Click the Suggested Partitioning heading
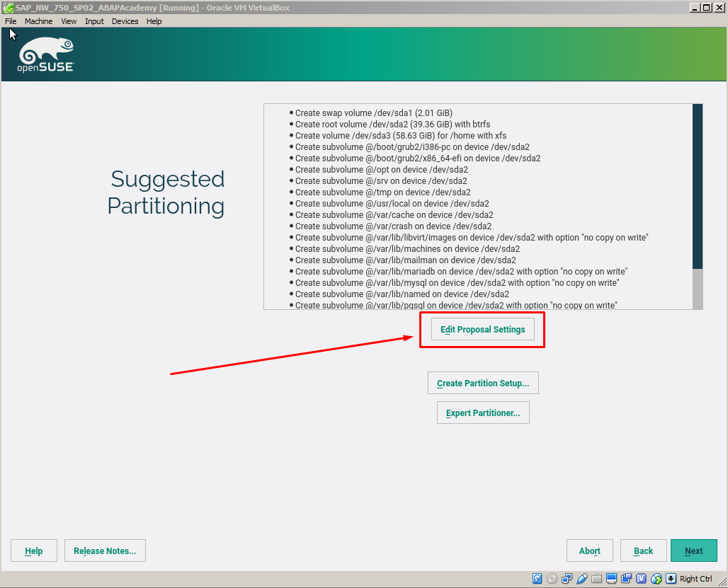This screenshot has width=728, height=588. tap(166, 192)
